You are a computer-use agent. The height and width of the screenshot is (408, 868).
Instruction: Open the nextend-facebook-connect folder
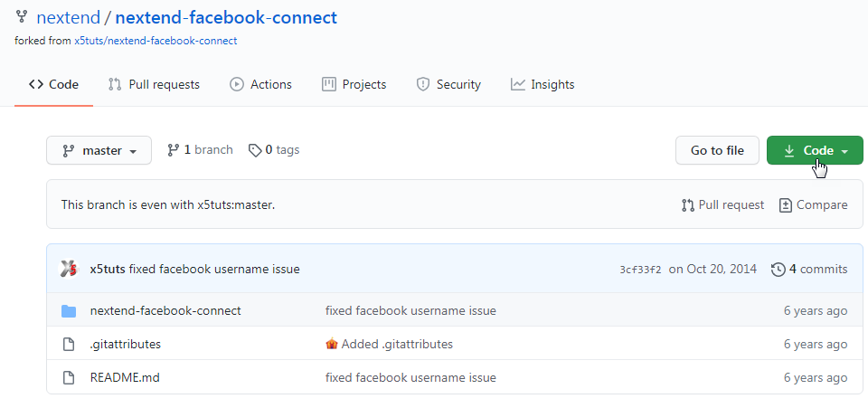coord(165,311)
